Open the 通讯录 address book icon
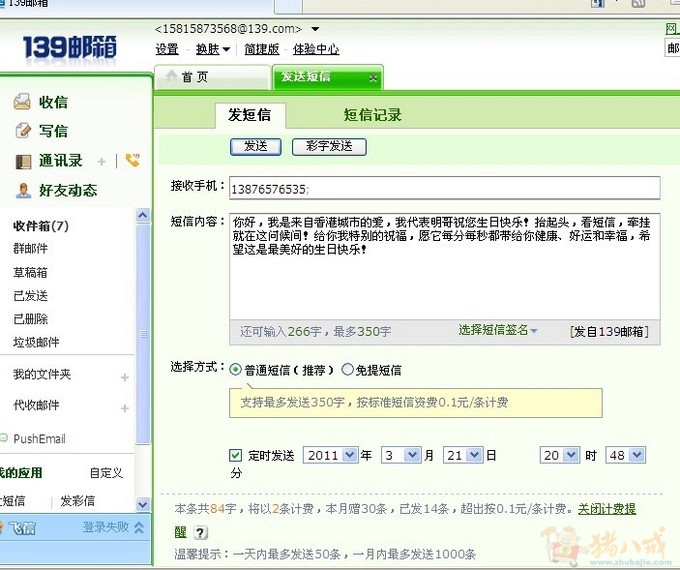This screenshot has height=570, width=680. (x=23, y=161)
